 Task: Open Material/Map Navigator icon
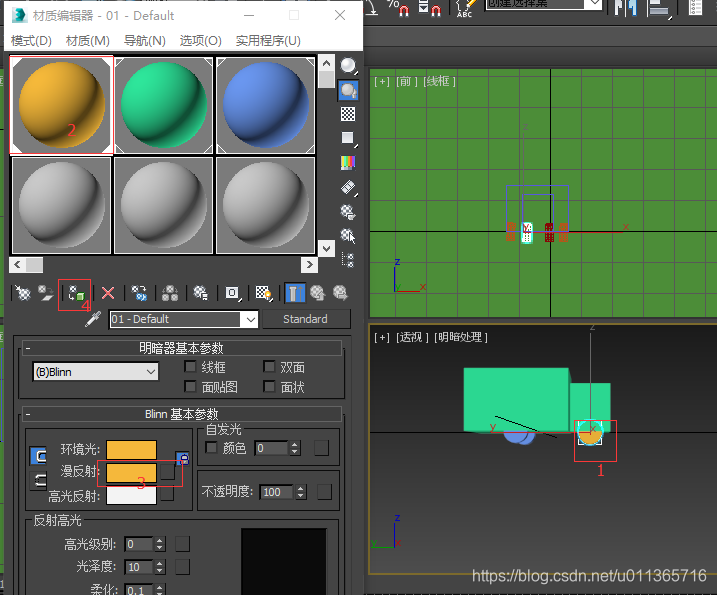tap(348, 260)
